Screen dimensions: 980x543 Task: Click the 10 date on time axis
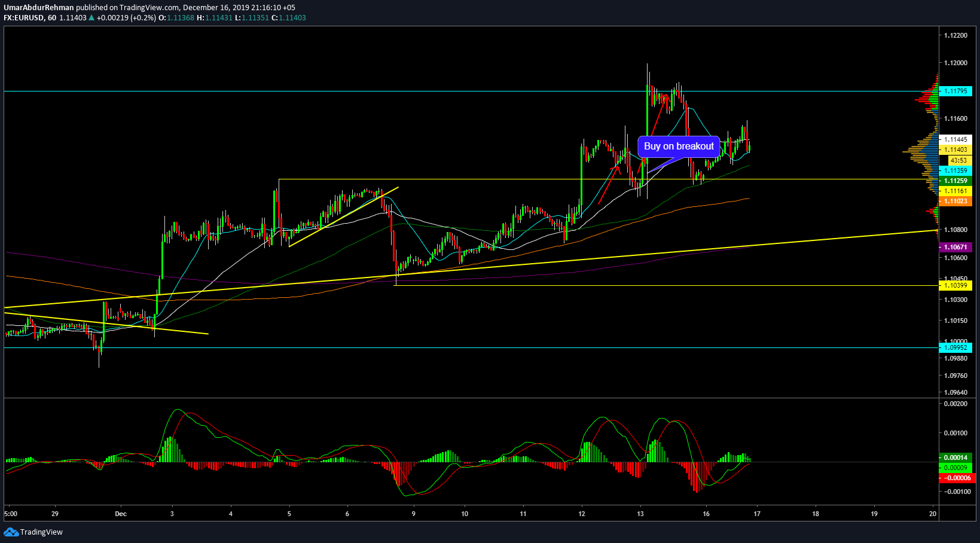(465, 514)
